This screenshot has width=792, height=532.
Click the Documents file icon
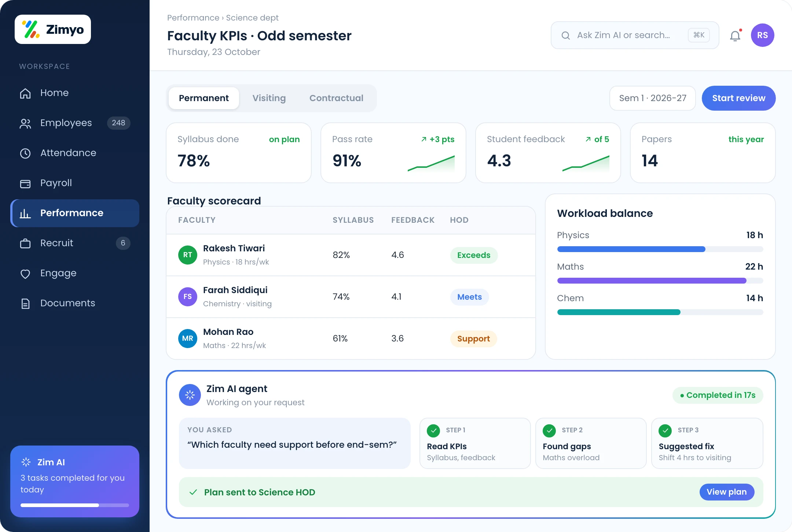[25, 303]
